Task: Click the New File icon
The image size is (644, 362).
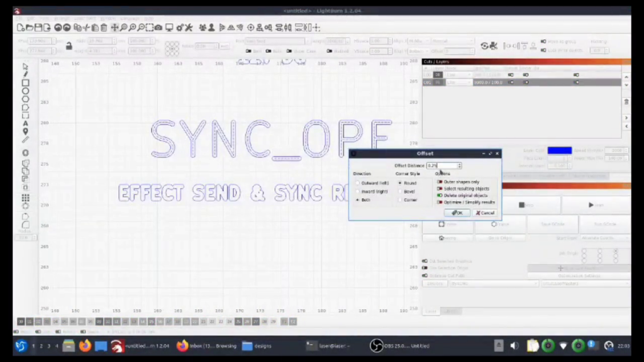Action: [x=21, y=28]
